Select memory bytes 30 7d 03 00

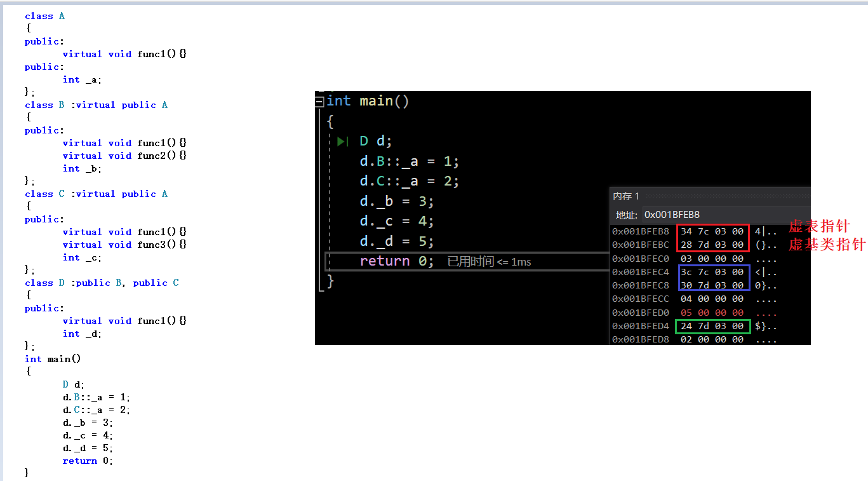(x=712, y=285)
